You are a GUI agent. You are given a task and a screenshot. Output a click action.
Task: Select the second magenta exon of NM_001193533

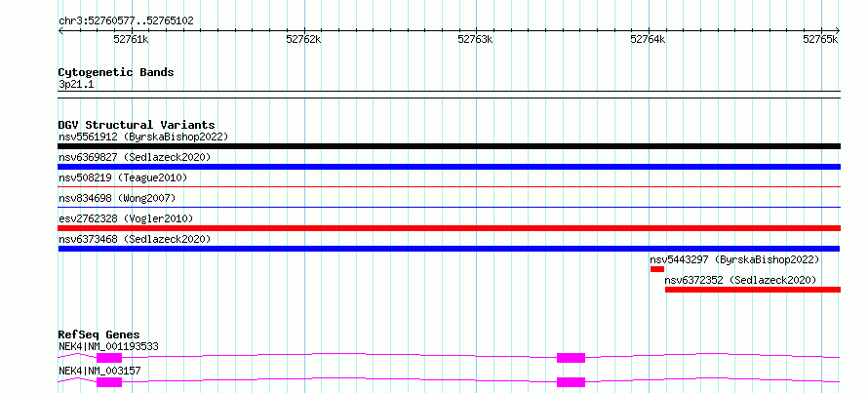tap(571, 358)
